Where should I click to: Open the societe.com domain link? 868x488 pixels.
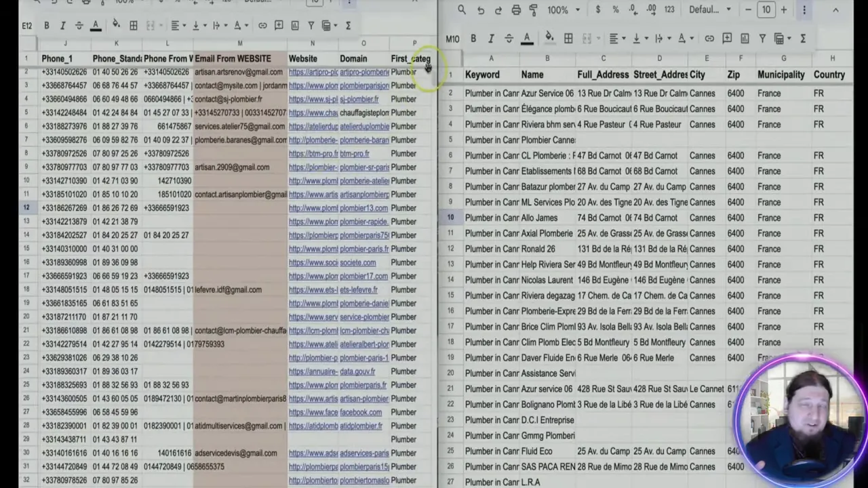click(x=357, y=263)
